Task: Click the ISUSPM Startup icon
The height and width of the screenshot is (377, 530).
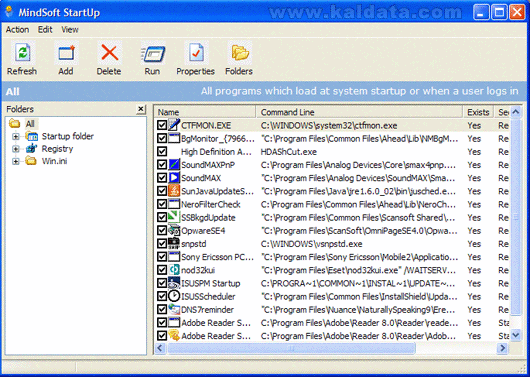Action: (x=174, y=283)
